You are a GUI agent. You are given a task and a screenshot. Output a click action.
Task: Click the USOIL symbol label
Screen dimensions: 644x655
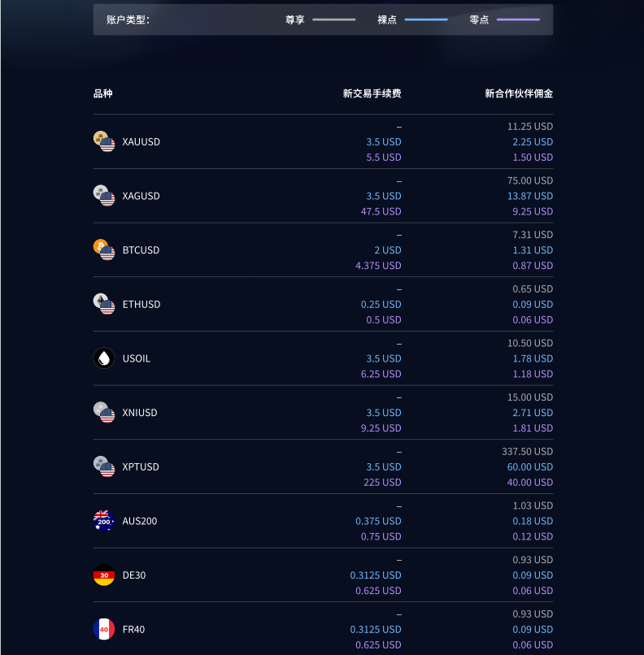coord(137,359)
